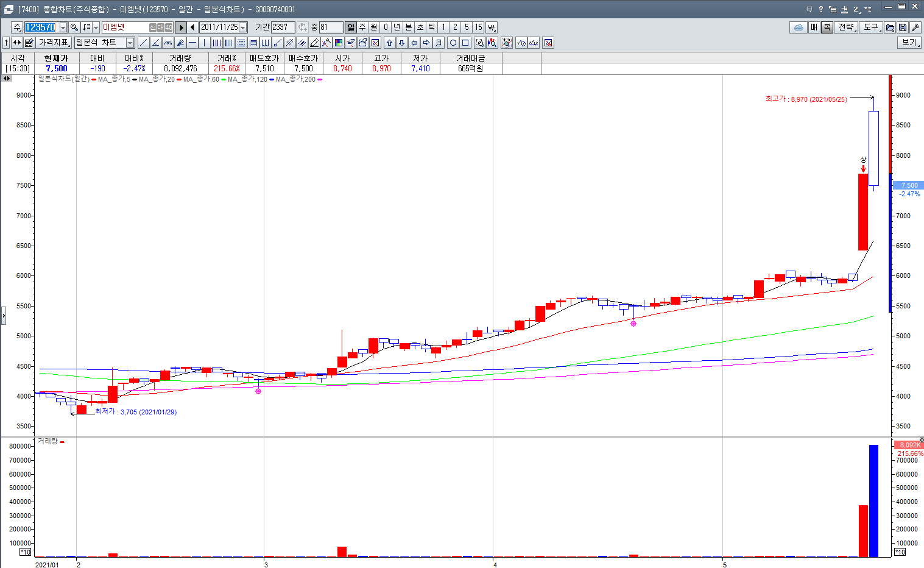
Task: Click the candle magnifier analysis icon
Action: coord(492,43)
